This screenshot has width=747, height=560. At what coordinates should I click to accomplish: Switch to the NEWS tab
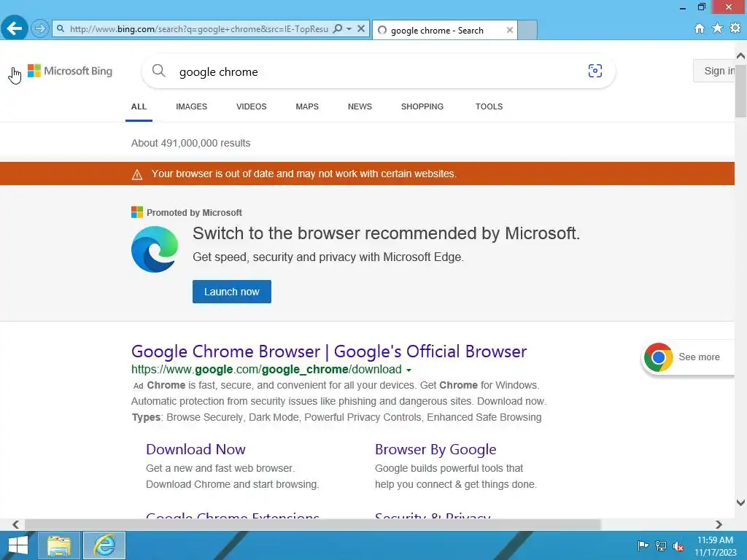pyautogui.click(x=360, y=106)
